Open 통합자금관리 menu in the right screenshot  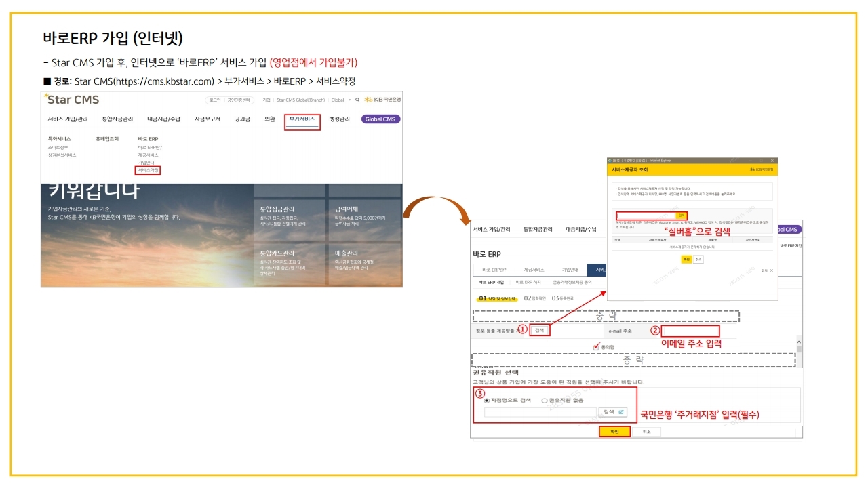[x=538, y=230]
